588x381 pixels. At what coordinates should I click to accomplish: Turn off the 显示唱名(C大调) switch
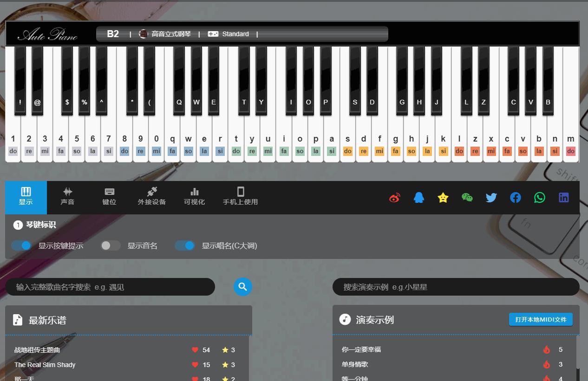click(x=185, y=245)
